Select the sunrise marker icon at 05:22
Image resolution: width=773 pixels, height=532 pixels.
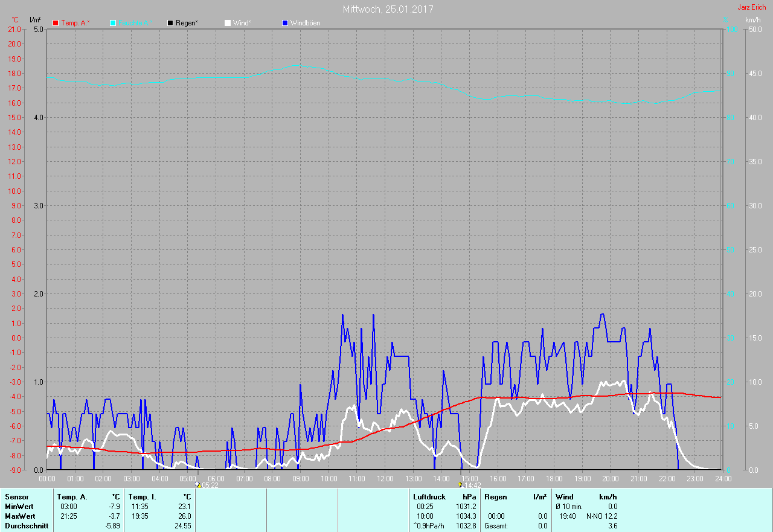[x=197, y=484]
